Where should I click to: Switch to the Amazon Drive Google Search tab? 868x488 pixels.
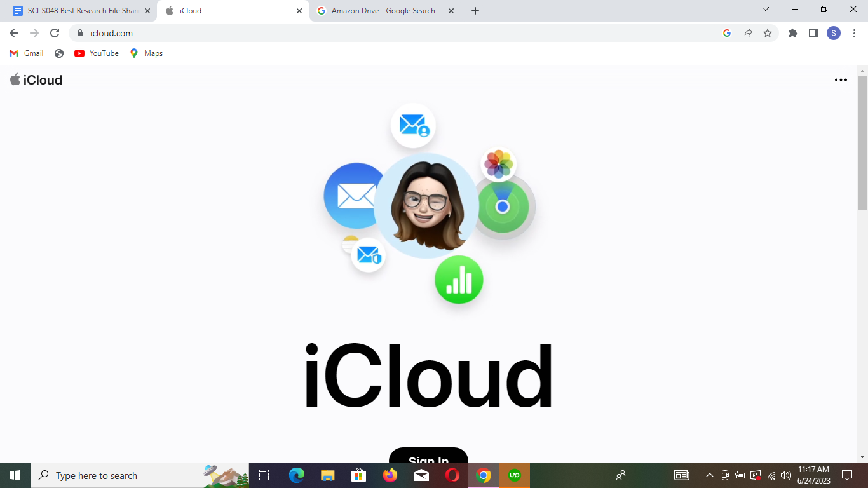coord(383,11)
